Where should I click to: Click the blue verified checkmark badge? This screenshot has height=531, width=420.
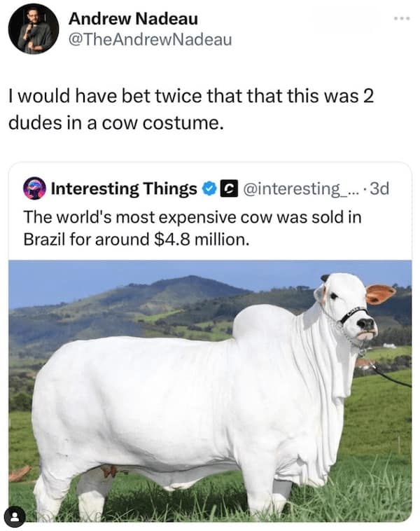[210, 188]
